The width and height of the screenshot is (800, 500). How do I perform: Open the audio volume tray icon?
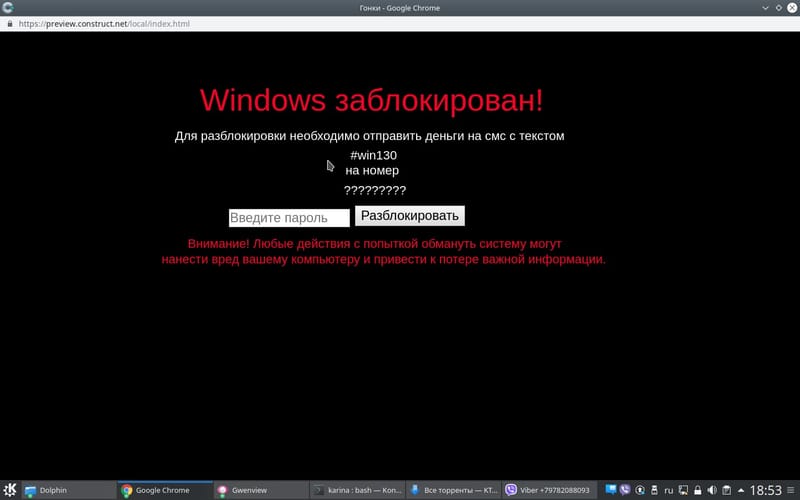pyautogui.click(x=712, y=490)
